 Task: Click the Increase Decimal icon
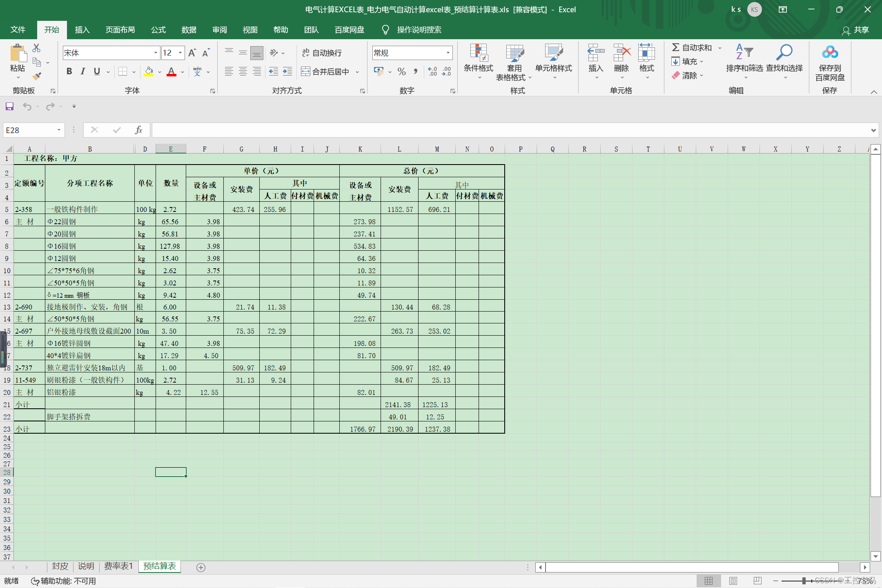point(432,71)
